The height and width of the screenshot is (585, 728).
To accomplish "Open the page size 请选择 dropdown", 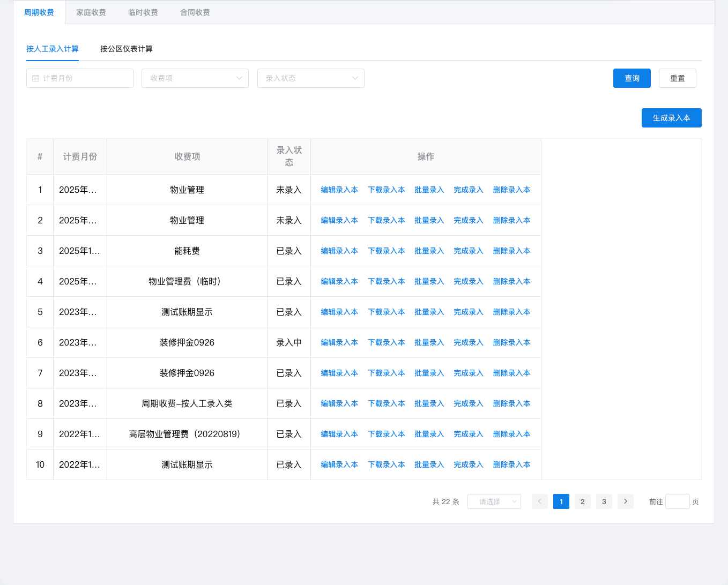I will [x=494, y=501].
